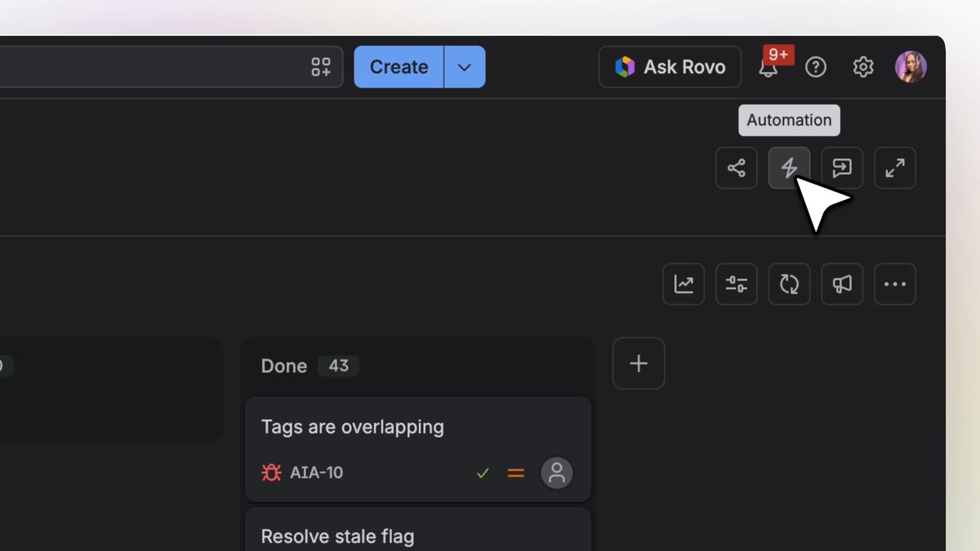The height and width of the screenshot is (551, 980).
Task: Click the megaphone announcement icon
Action: pos(842,284)
